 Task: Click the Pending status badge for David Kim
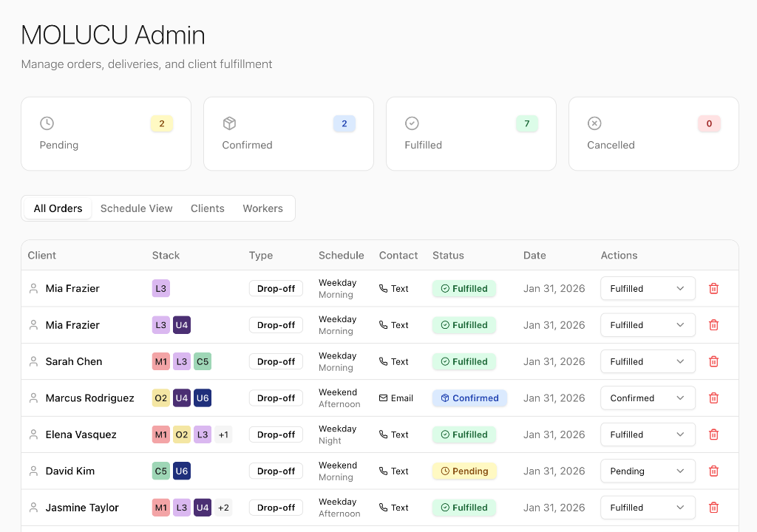[x=464, y=471]
